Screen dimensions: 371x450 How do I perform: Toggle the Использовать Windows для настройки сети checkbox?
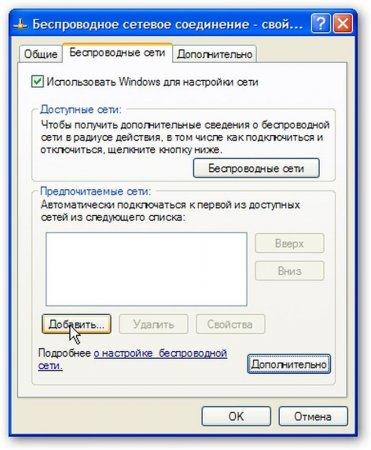(x=37, y=82)
